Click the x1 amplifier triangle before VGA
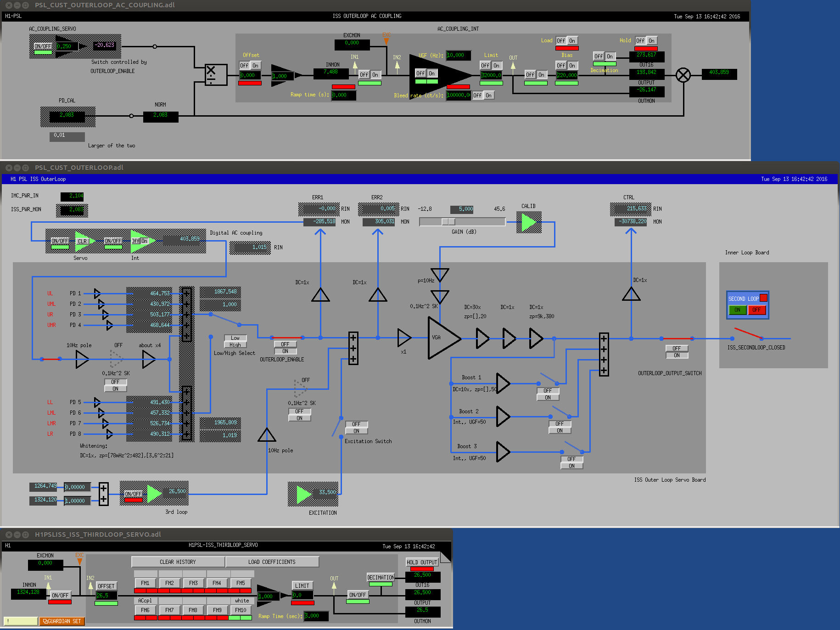The height and width of the screenshot is (630, 840). click(404, 337)
